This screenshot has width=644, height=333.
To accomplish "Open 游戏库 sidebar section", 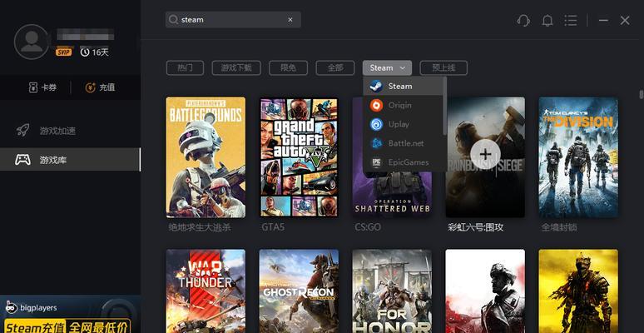I will [x=70, y=160].
